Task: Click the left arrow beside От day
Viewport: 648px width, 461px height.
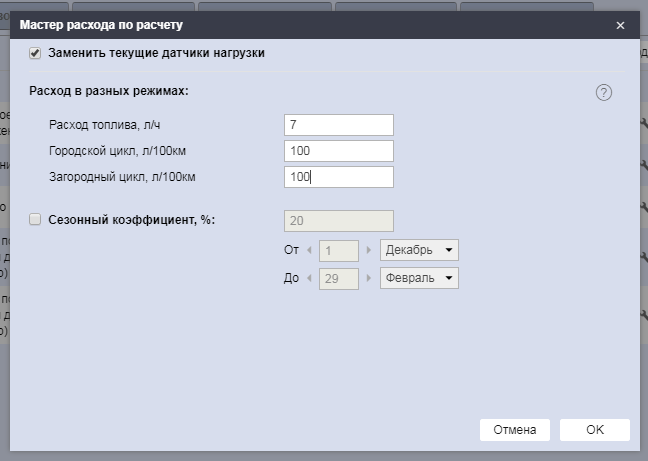Action: pyautogui.click(x=310, y=250)
